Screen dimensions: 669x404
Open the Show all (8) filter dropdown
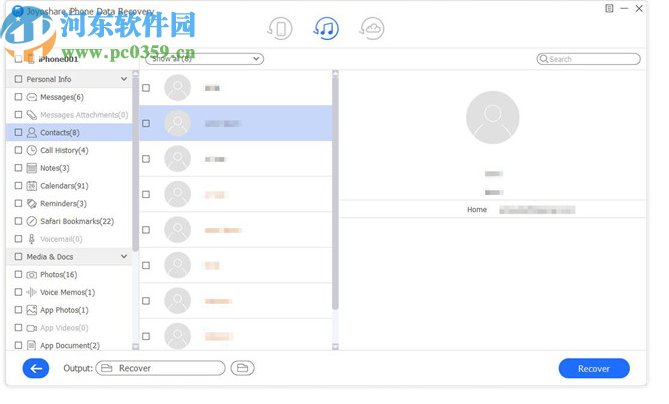coord(204,59)
